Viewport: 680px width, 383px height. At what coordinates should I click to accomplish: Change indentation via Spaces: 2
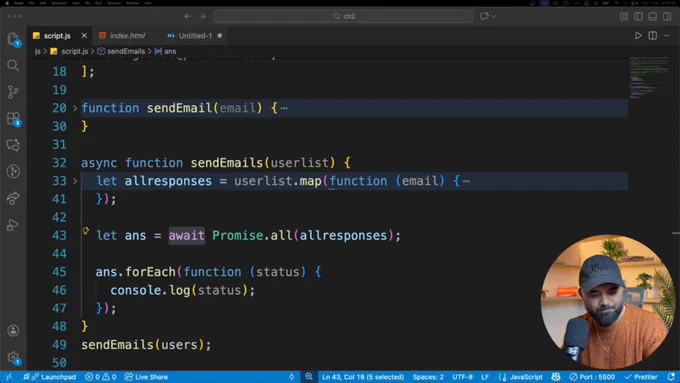428,377
